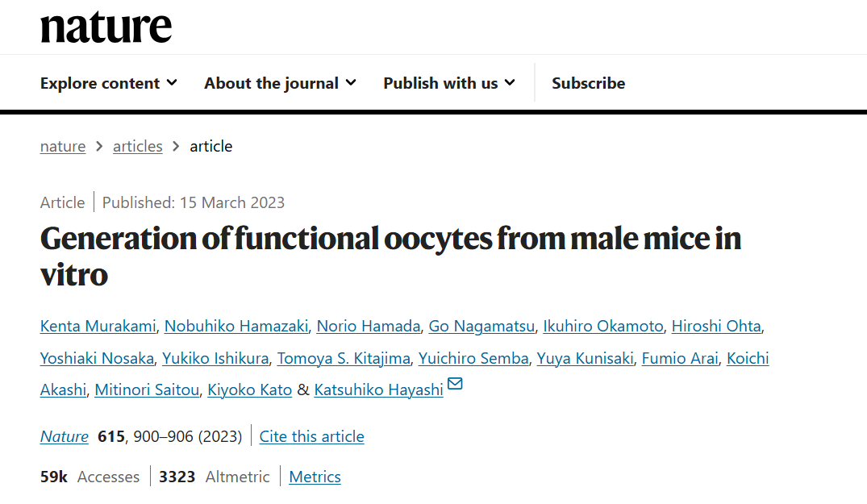Click author Nobuhiko Hamazaki's name
867x504 pixels.
[236, 326]
